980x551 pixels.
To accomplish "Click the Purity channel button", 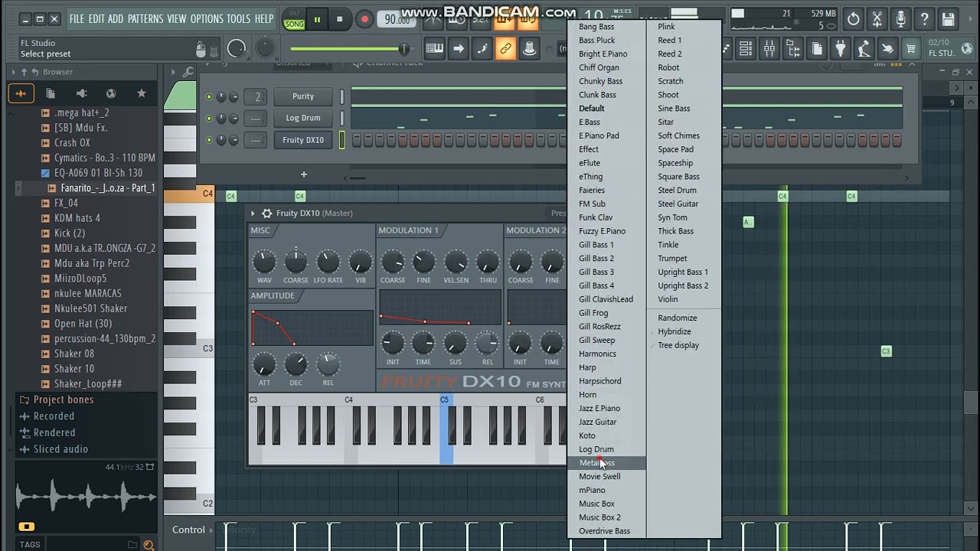I will [303, 96].
